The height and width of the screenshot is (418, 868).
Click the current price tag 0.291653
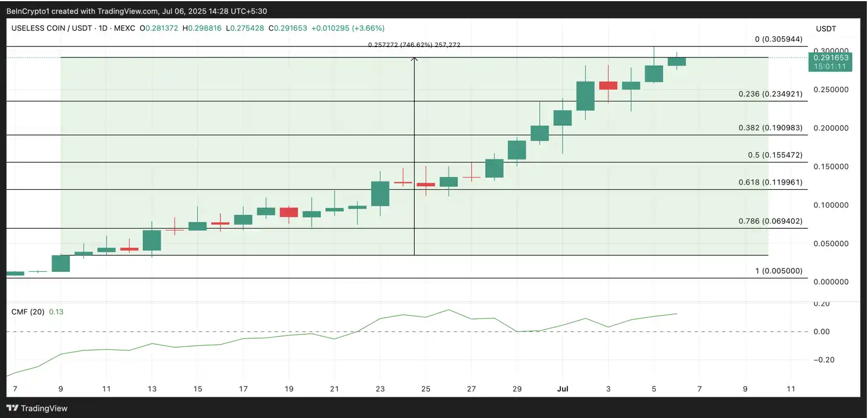830,58
